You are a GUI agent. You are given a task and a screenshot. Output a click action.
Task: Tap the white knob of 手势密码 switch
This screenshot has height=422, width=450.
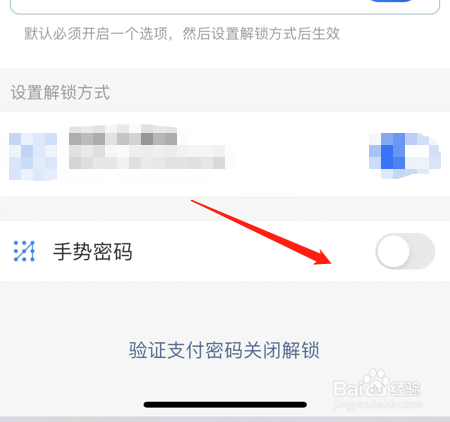pyautogui.click(x=393, y=251)
